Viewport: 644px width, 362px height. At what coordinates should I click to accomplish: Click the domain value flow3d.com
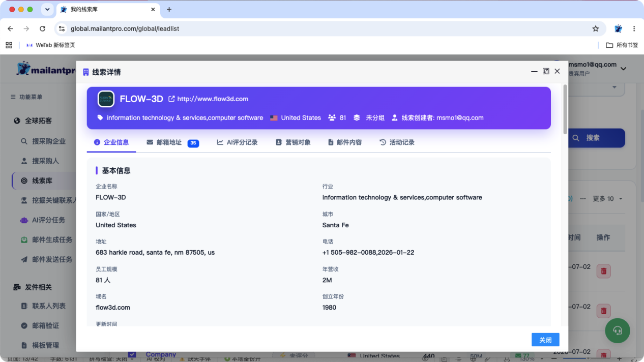point(113,307)
